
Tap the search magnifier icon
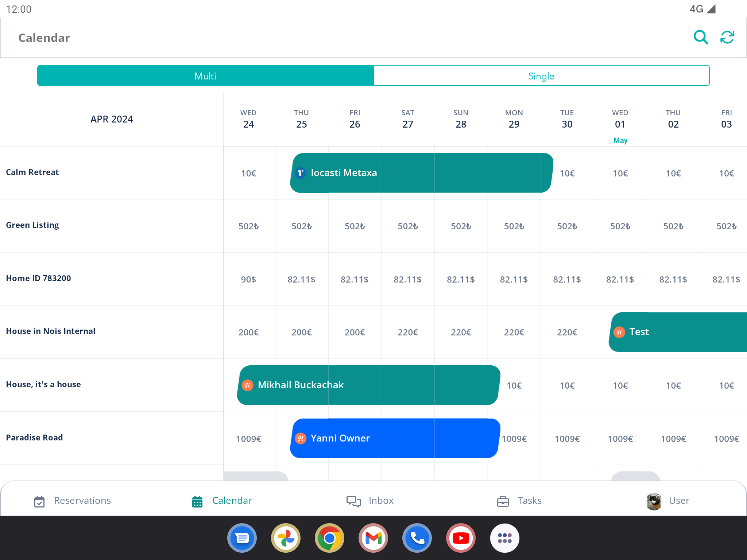(x=700, y=37)
